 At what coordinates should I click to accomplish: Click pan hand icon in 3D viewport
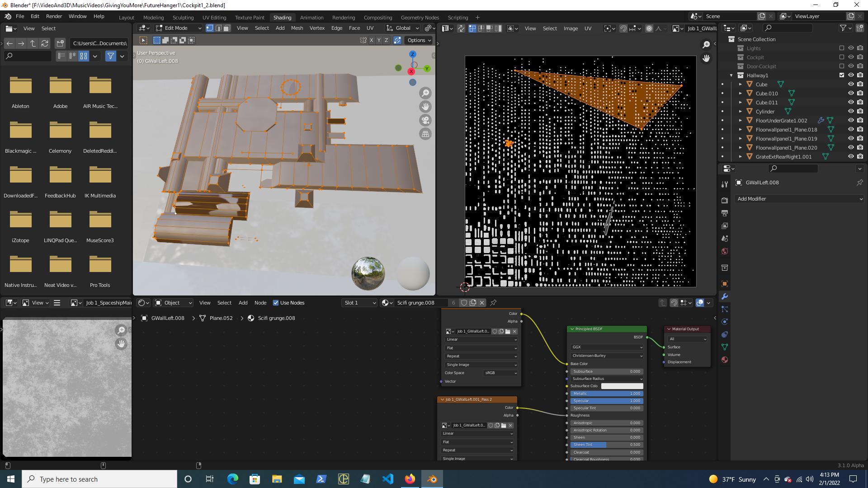click(x=425, y=107)
